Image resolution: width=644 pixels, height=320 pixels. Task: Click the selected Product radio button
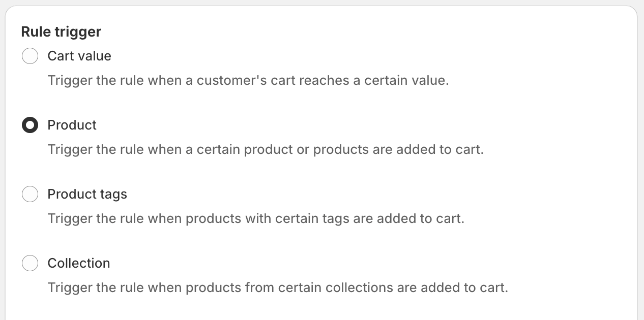pos(30,125)
